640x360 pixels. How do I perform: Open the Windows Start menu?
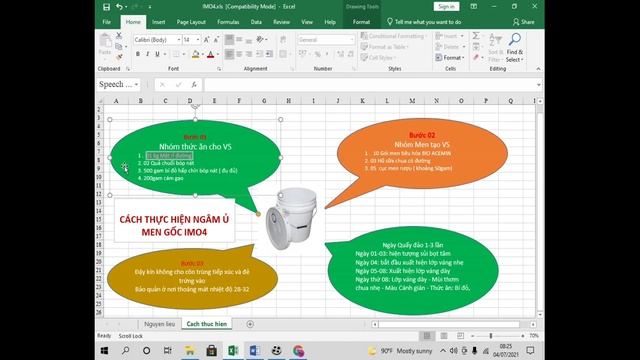coord(104,351)
